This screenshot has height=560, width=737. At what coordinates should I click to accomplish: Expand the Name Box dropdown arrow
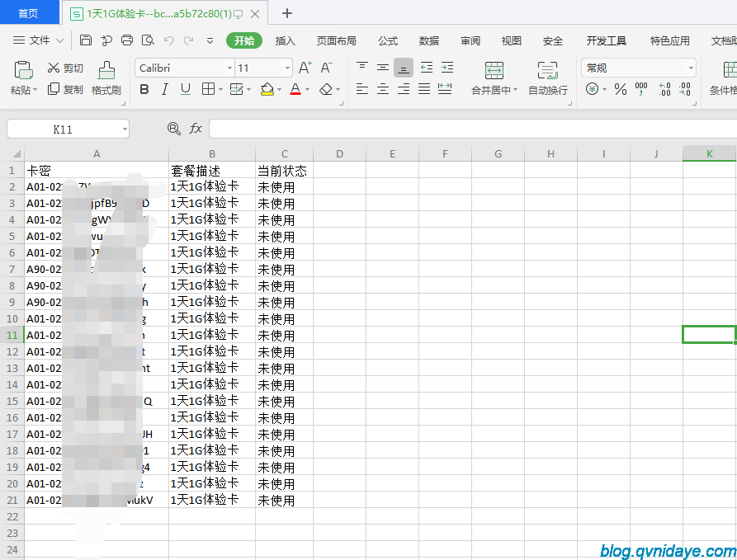(125, 129)
